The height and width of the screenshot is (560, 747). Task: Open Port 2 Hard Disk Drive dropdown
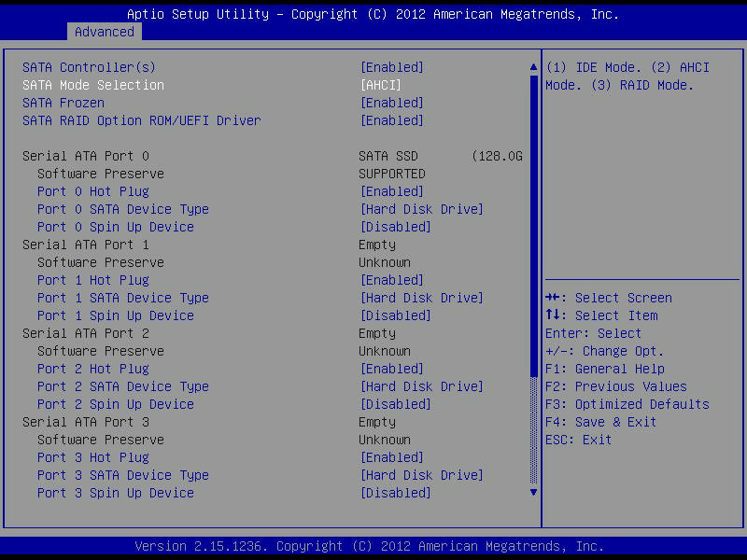coord(422,386)
